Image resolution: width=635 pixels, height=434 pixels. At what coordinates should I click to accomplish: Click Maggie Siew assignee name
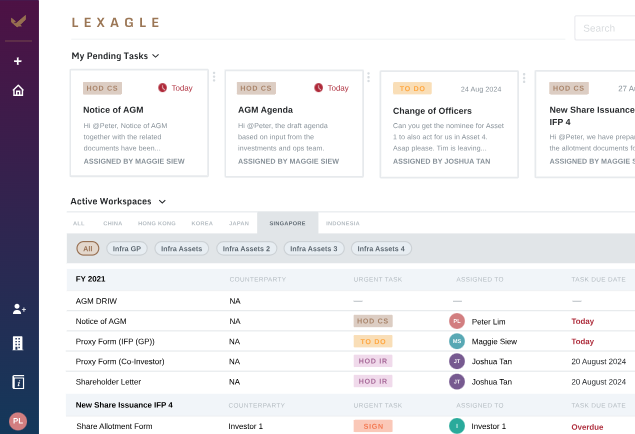pos(494,342)
